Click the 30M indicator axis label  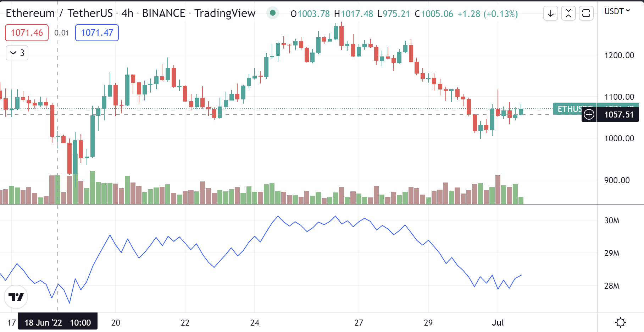tap(612, 221)
